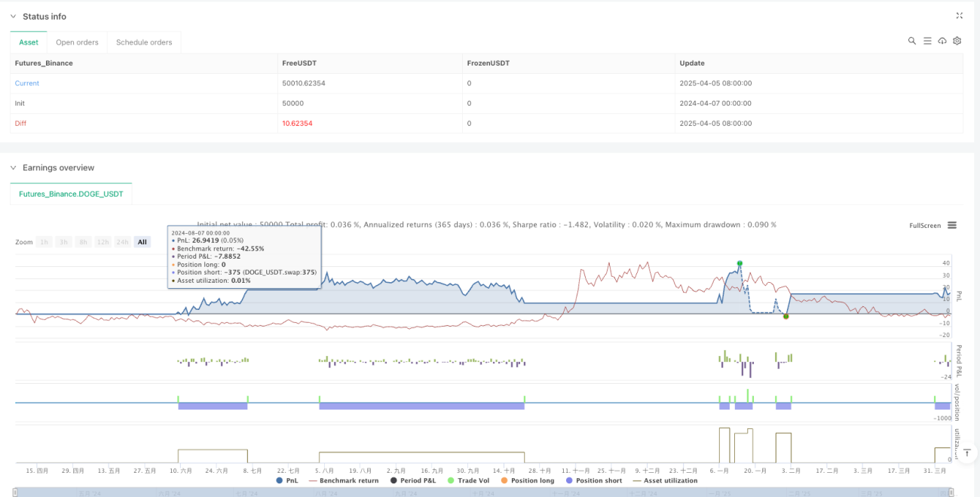
Task: Toggle the Benchmark return legend series
Action: pos(344,480)
